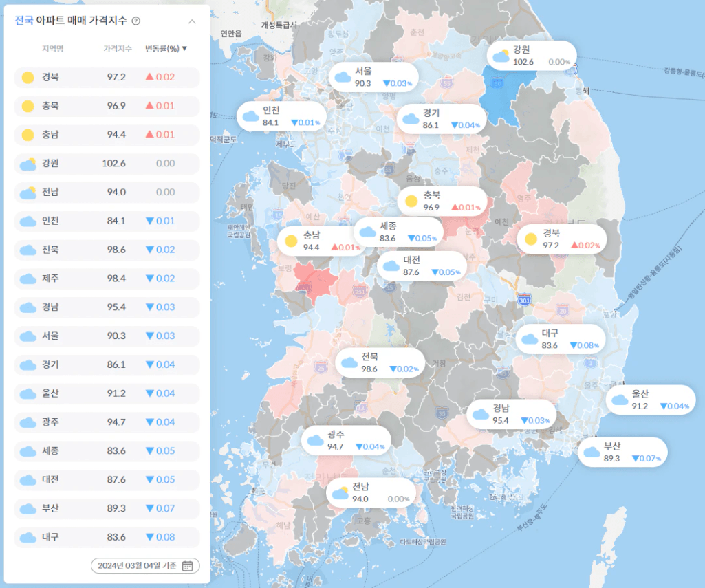This screenshot has height=588, width=705.
Task: Open the 전북 98.6 map bubble
Action: pyautogui.click(x=380, y=363)
